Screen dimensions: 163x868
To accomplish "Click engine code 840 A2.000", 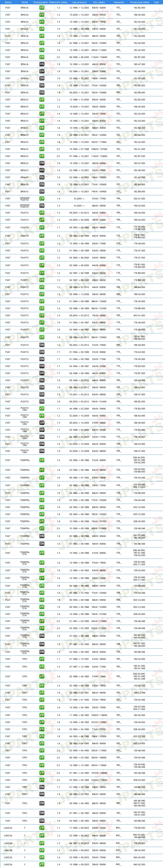I will (139, 865).
